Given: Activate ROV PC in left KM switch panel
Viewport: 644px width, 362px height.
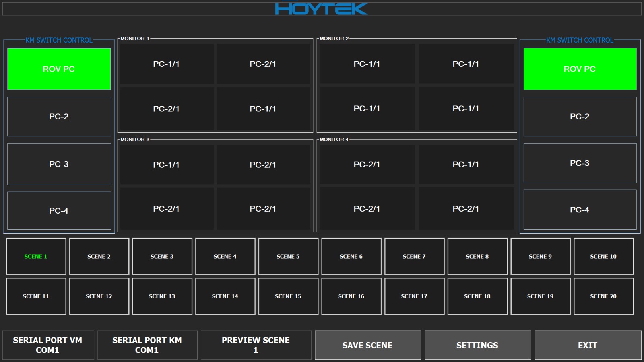Looking at the screenshot, I should point(59,69).
